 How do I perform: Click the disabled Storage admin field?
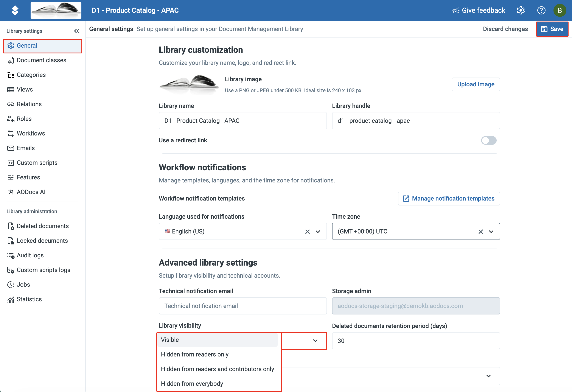pos(416,306)
